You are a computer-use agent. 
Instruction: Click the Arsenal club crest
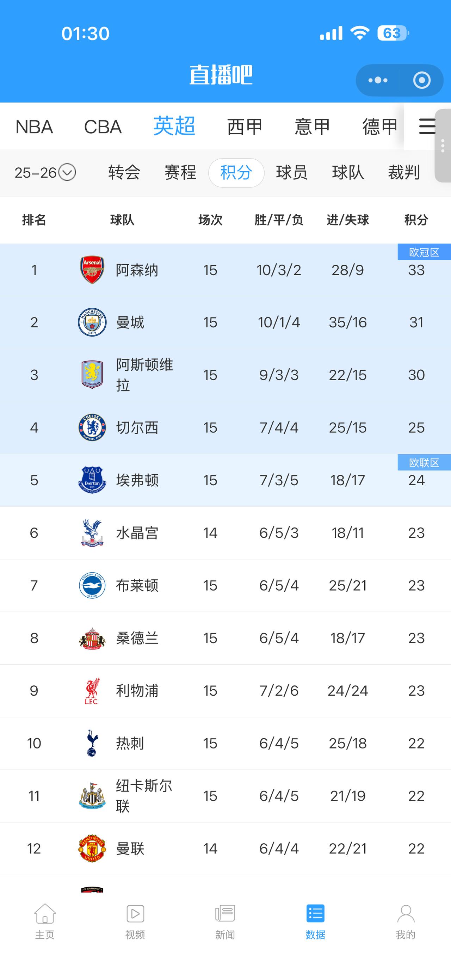click(92, 270)
